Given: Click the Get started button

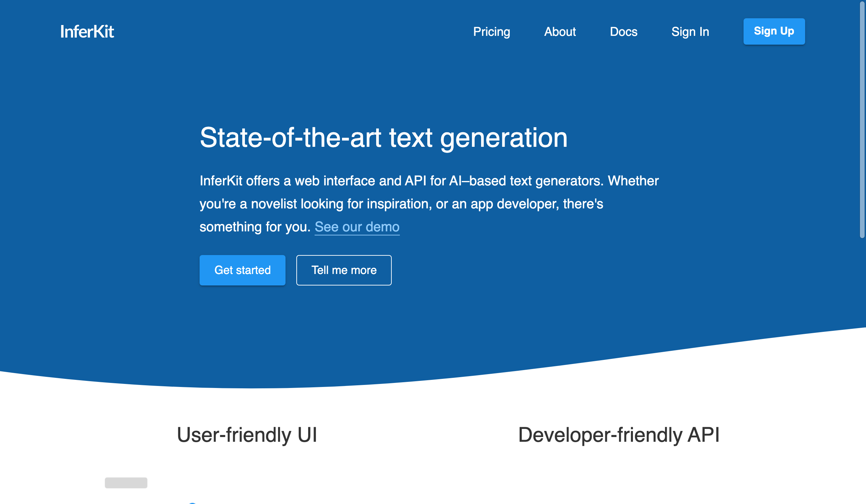Looking at the screenshot, I should tap(242, 270).
